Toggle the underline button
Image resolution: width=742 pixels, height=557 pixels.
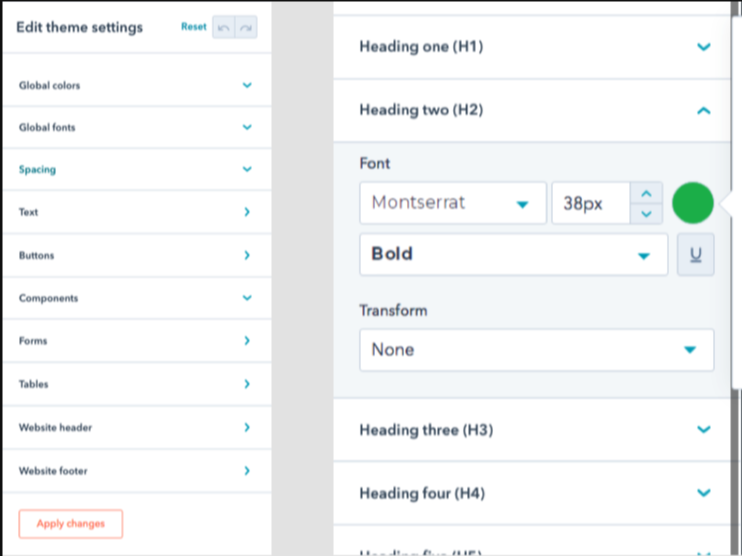point(696,255)
